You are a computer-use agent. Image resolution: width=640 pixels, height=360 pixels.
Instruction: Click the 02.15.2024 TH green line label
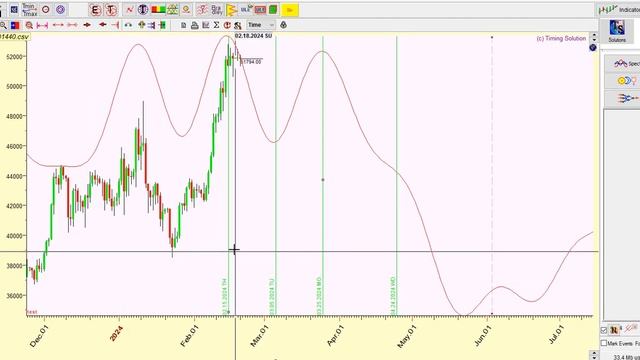(x=224, y=297)
